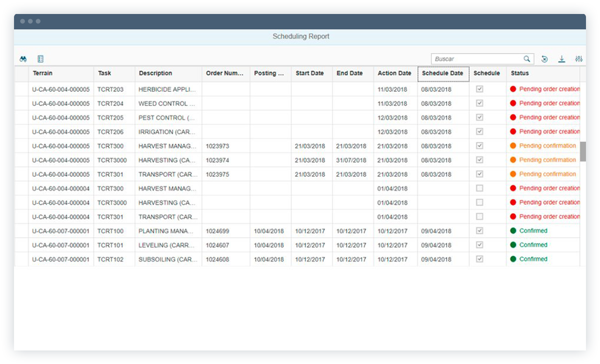Image resolution: width=600 pixels, height=364 pixels.
Task: Click the report list icon in the toolbar
Action: point(41,58)
